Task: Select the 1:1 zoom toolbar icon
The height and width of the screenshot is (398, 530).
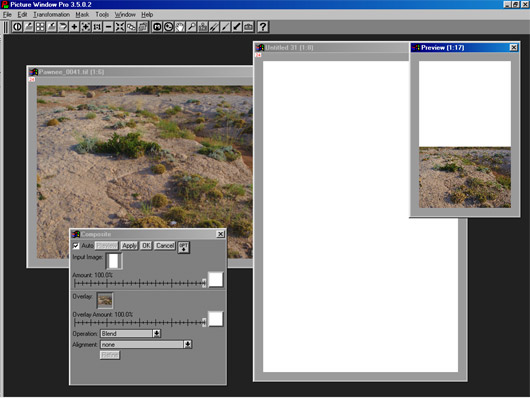Action: pyautogui.click(x=97, y=27)
